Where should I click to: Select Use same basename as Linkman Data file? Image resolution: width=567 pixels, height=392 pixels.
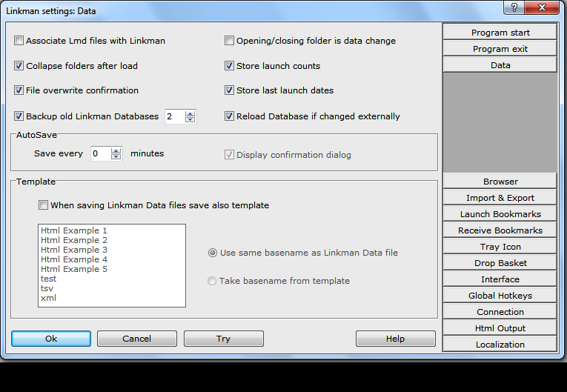(213, 253)
